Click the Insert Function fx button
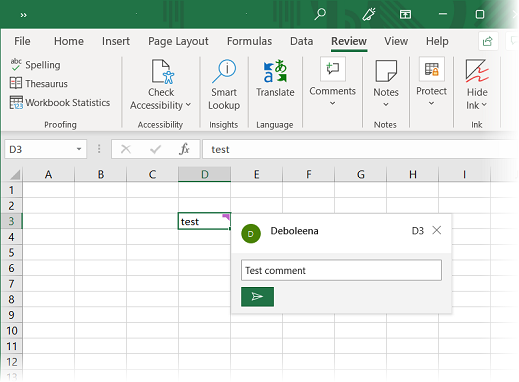Screen dimensions: 519x382 [184, 149]
